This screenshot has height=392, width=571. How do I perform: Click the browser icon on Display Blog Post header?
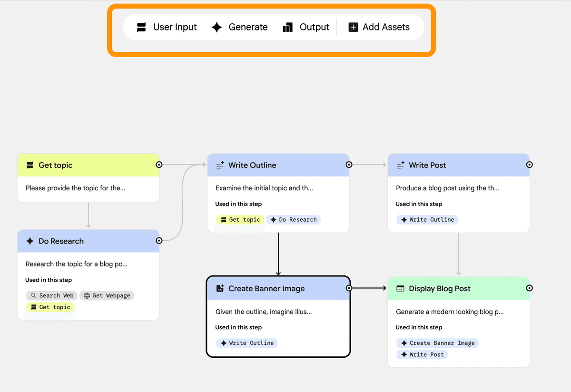pyautogui.click(x=400, y=288)
